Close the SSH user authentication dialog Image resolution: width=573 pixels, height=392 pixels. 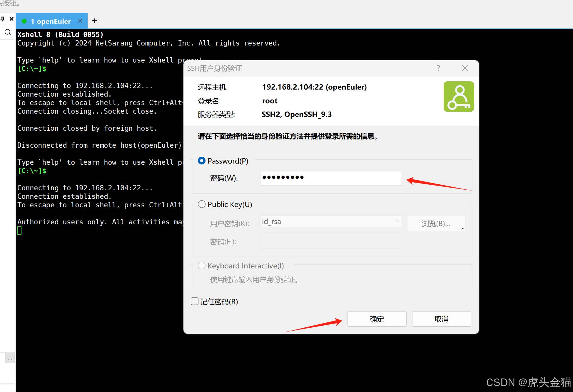465,68
